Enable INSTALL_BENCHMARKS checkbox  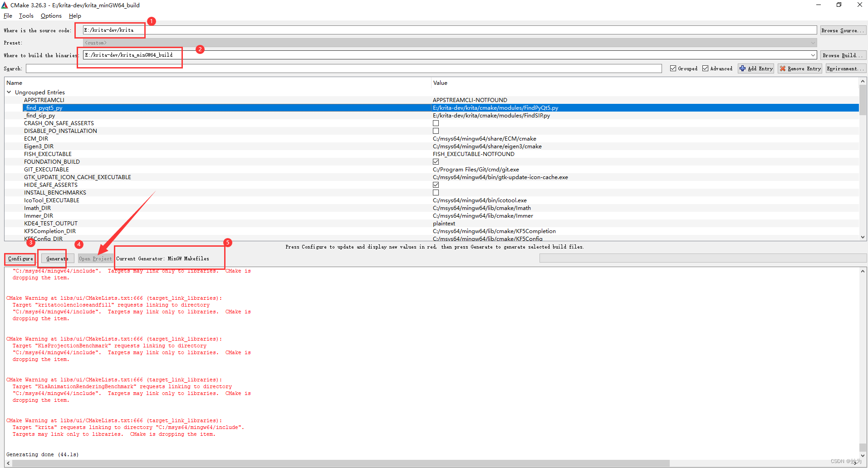(x=436, y=193)
